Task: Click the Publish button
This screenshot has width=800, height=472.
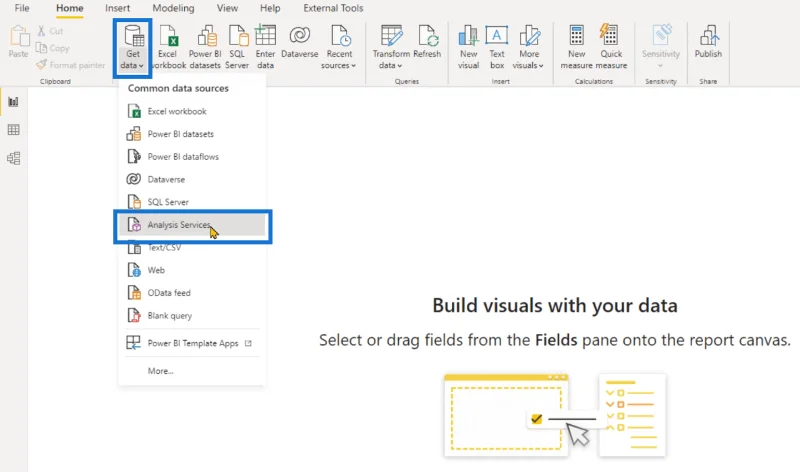Action: [x=708, y=42]
